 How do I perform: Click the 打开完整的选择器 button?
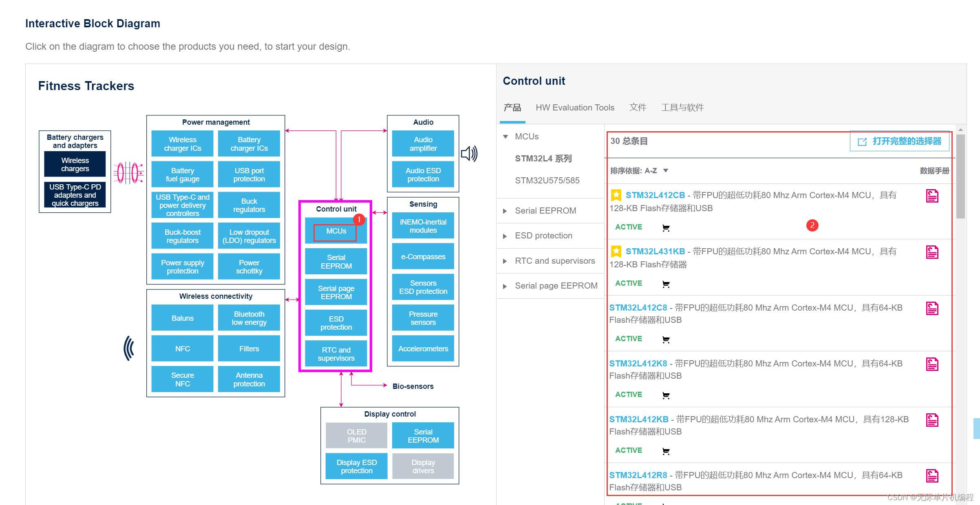tap(900, 141)
